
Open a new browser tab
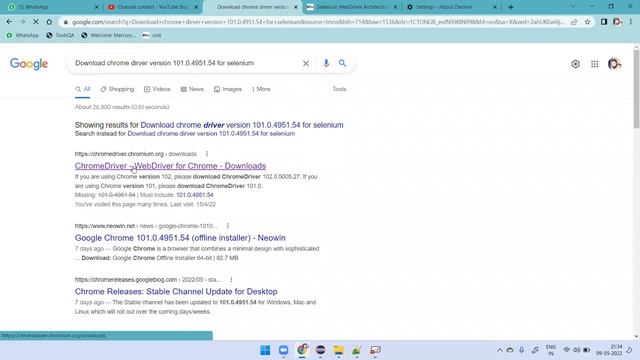pyautogui.click(x=511, y=7)
